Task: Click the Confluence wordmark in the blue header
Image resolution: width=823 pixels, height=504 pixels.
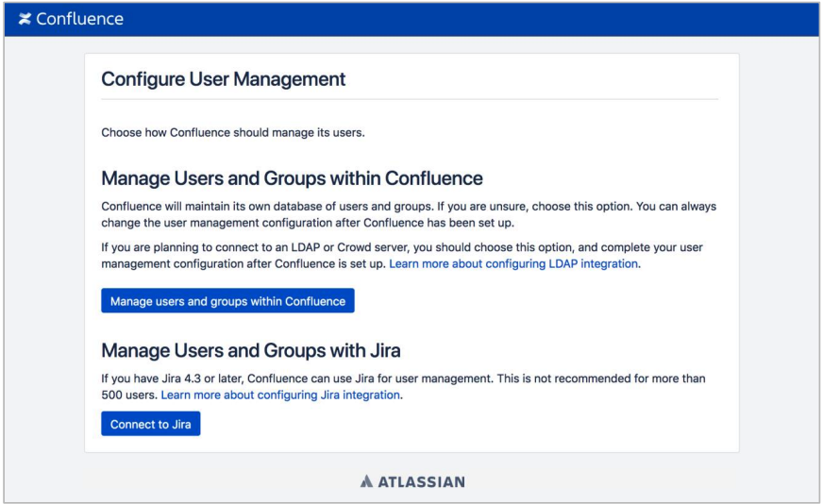Action: [x=80, y=19]
